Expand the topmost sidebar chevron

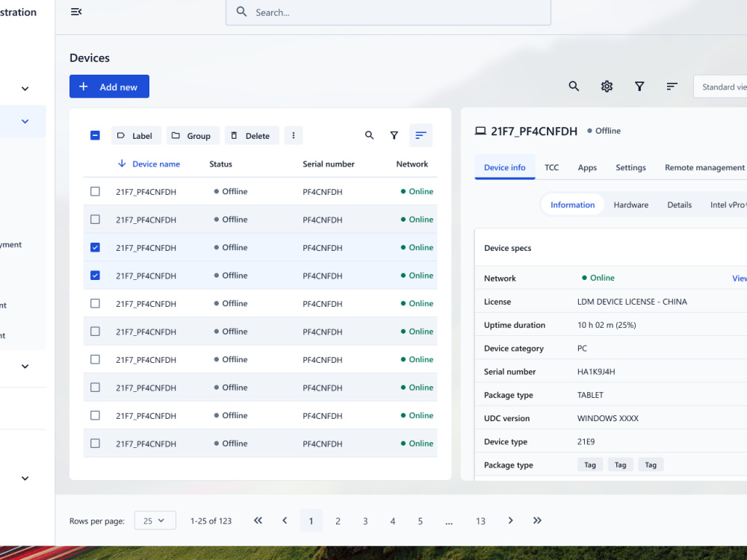tap(25, 89)
